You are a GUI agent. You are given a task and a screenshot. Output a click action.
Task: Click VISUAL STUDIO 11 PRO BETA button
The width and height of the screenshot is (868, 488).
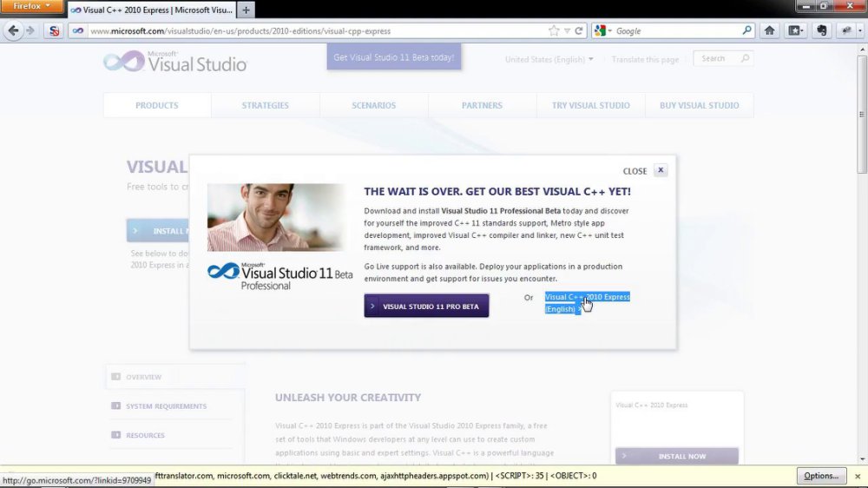tap(426, 306)
